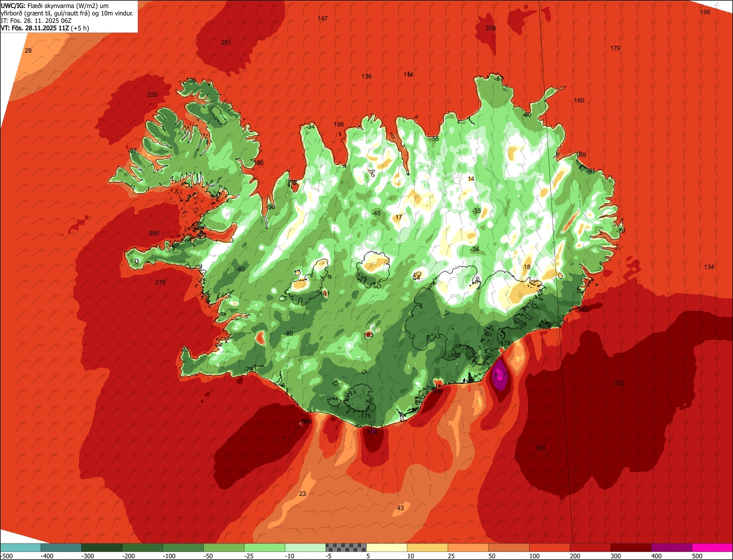Pick the -50 to -25 light green swatch

pos(224,547)
